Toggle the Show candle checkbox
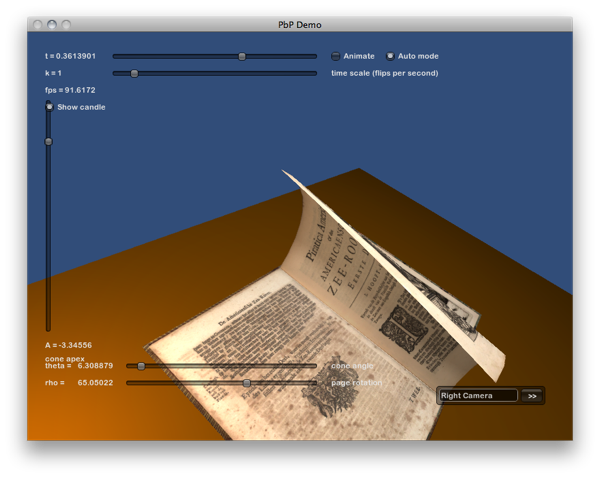The height and width of the screenshot is (478, 600). tap(49, 107)
